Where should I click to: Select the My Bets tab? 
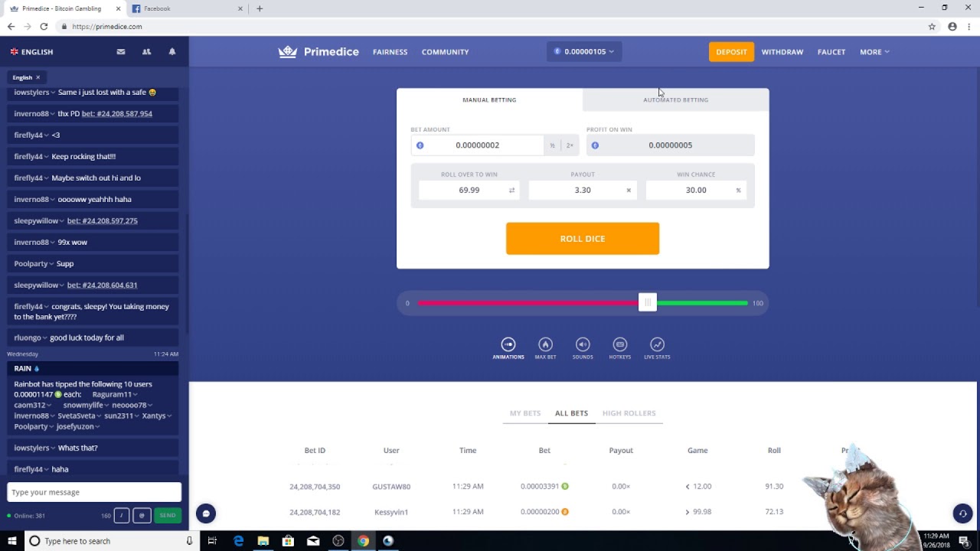tap(525, 413)
